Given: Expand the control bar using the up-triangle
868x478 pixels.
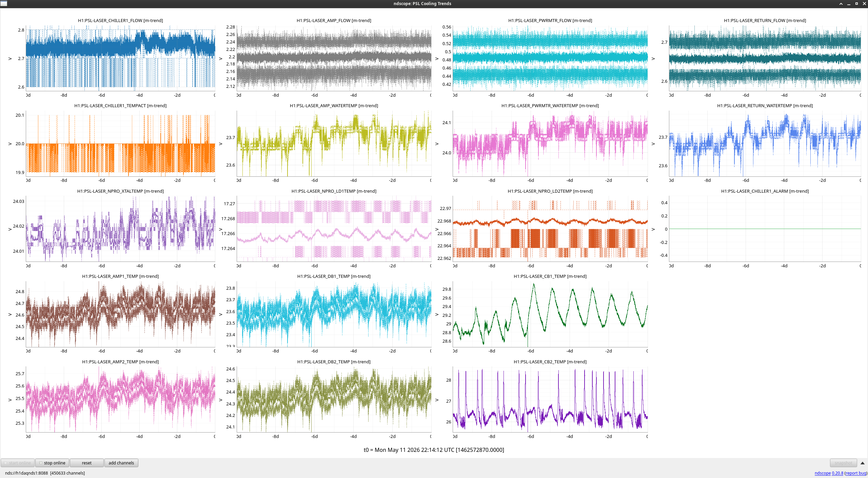Looking at the screenshot, I should point(863,463).
